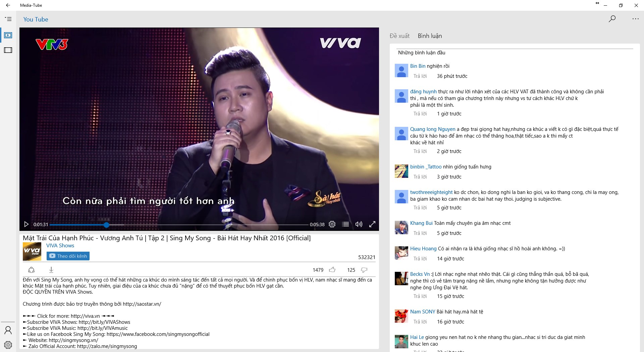Download the video
Image resolution: width=644 pixels, height=352 pixels.
[x=51, y=270]
